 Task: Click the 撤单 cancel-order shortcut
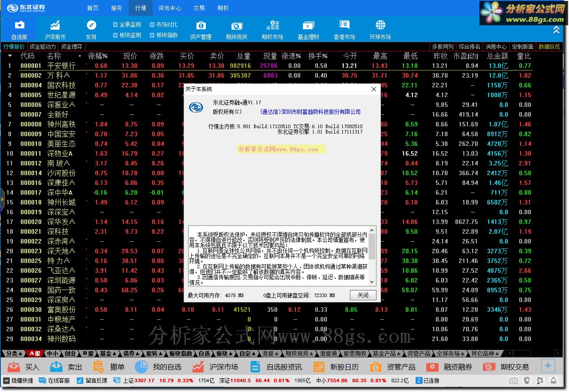click(x=109, y=367)
